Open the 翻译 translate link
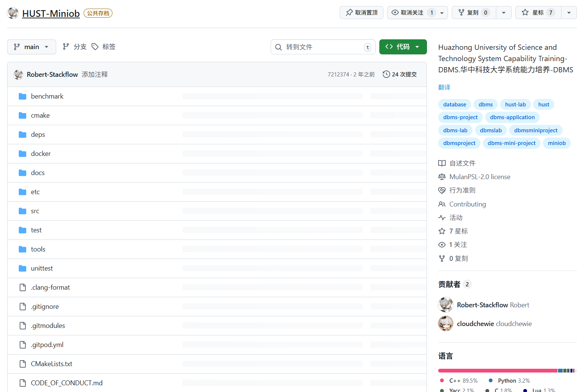 444,87
